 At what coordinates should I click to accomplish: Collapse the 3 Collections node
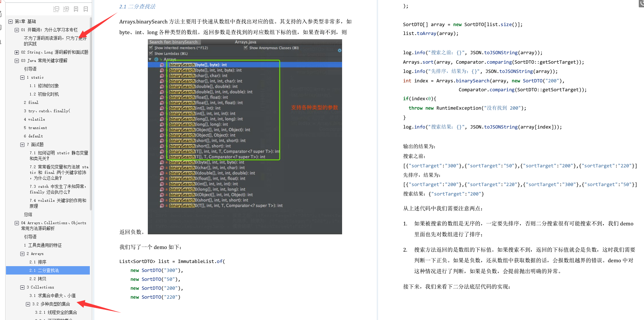[x=22, y=287]
